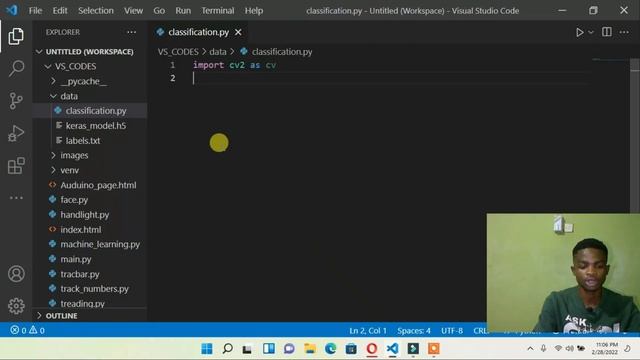Screen dimensions: 640x360
Task: Expand the __pycache__ folder
Action: tap(89, 81)
